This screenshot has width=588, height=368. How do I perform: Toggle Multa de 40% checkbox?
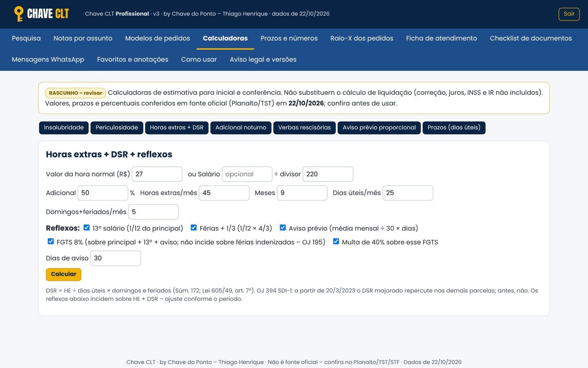coord(336,242)
